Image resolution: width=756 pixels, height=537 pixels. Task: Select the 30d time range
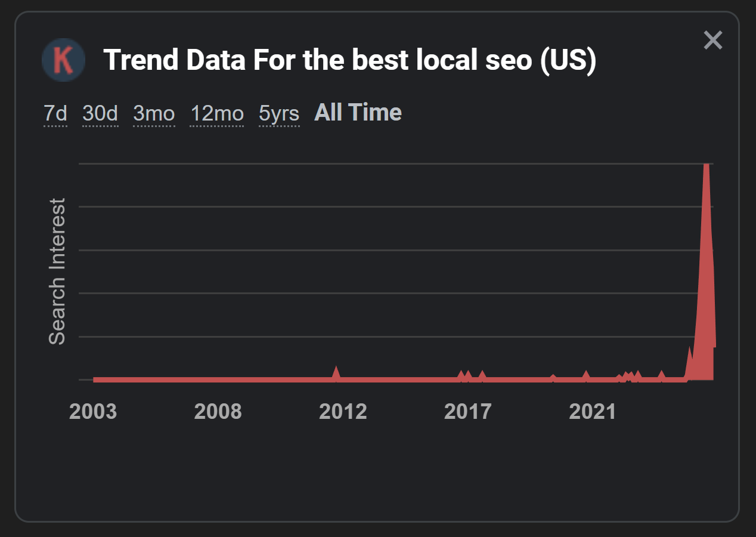pyautogui.click(x=100, y=113)
